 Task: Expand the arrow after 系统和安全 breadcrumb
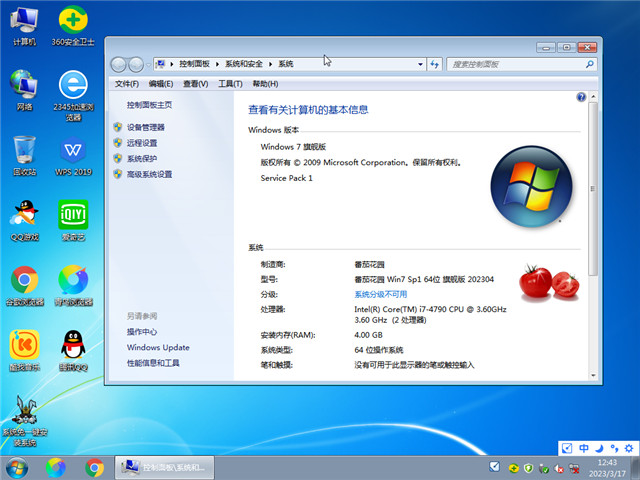(270, 64)
